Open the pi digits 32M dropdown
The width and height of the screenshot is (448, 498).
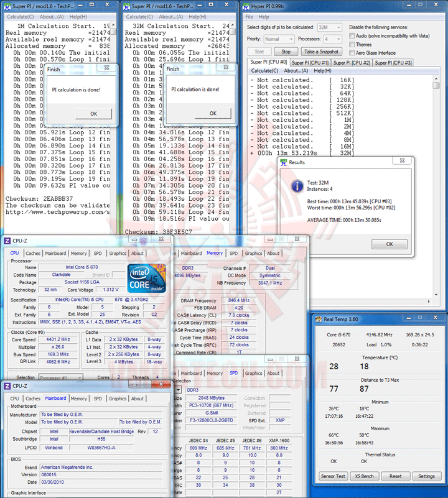click(330, 27)
